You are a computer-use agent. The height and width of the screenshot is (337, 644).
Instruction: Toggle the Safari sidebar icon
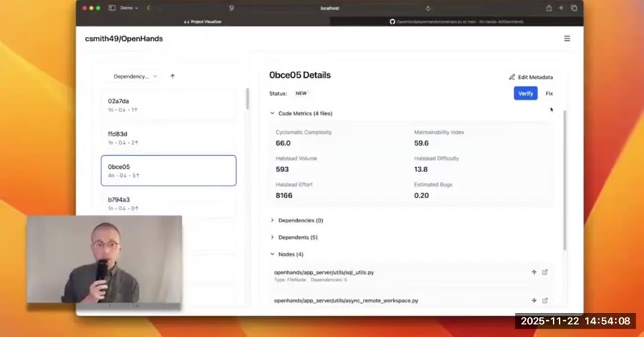click(x=112, y=8)
